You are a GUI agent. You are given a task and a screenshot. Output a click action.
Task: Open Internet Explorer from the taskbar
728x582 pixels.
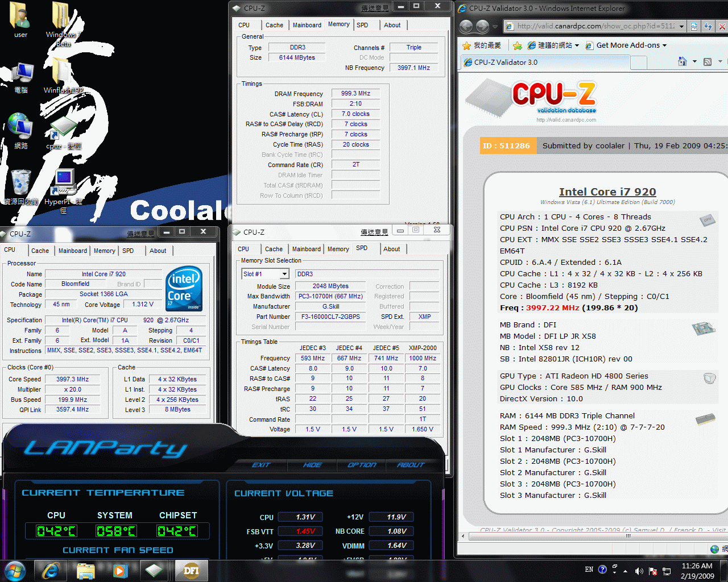click(51, 571)
